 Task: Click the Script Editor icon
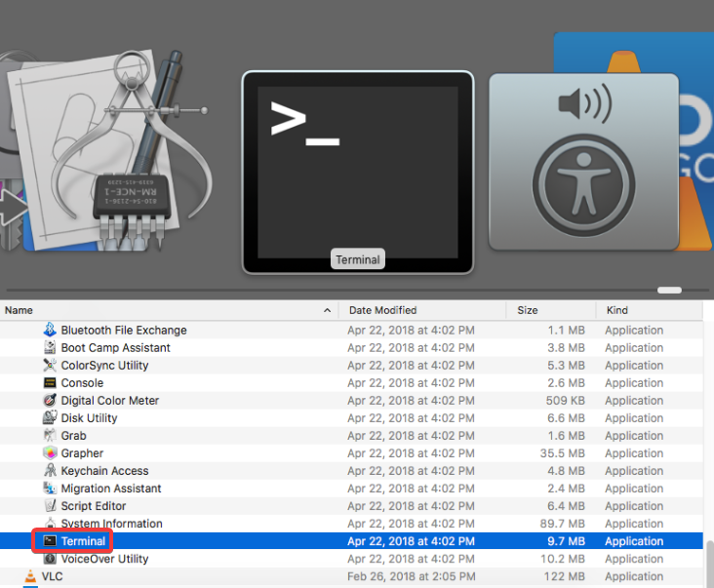click(x=50, y=506)
